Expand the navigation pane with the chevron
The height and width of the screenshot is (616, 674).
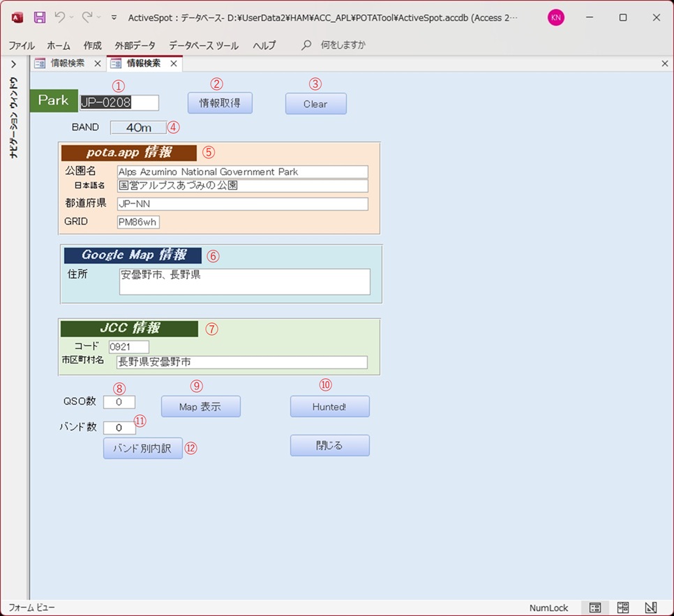click(13, 64)
